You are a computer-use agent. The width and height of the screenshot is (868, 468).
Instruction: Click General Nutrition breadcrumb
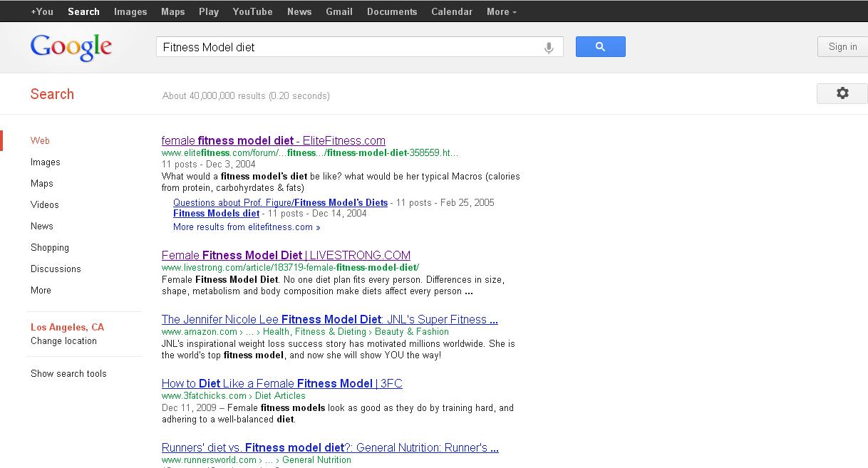point(316,460)
